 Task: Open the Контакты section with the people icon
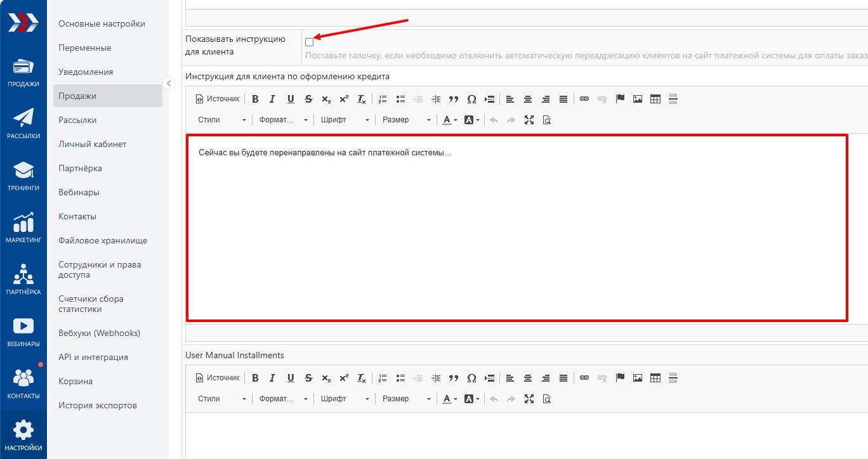coord(23,384)
